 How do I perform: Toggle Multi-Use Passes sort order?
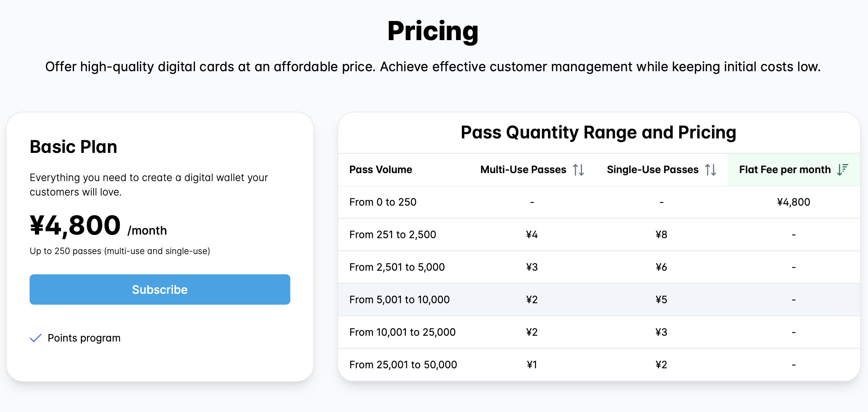pyautogui.click(x=579, y=169)
